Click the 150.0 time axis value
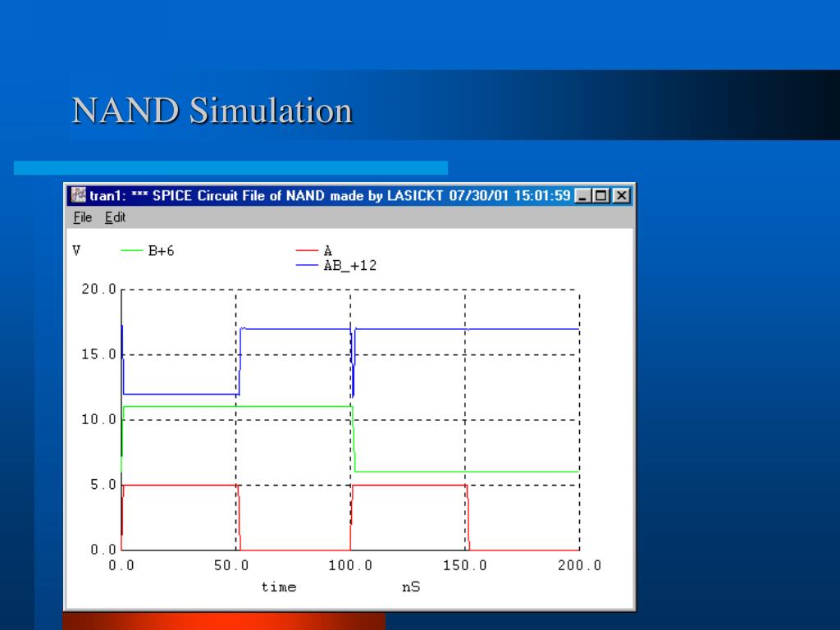The width and height of the screenshot is (840, 630). 465,566
